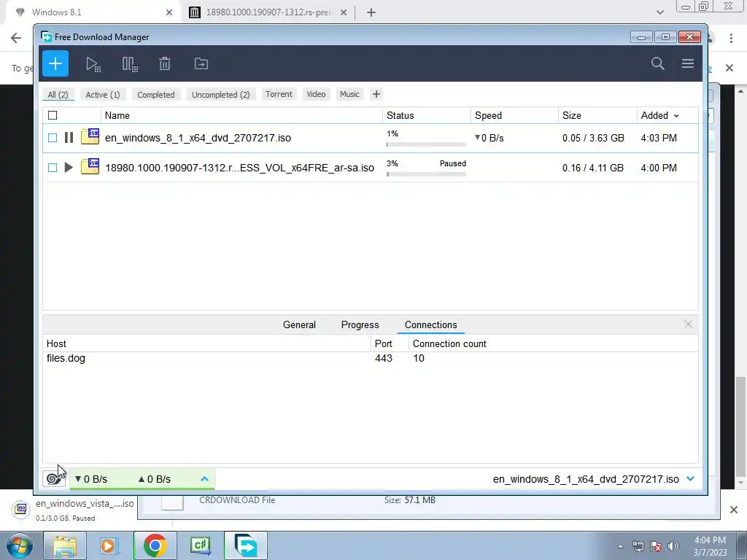This screenshot has width=747, height=560.
Task: Toggle snail mode icon in status bar
Action: (x=53, y=478)
